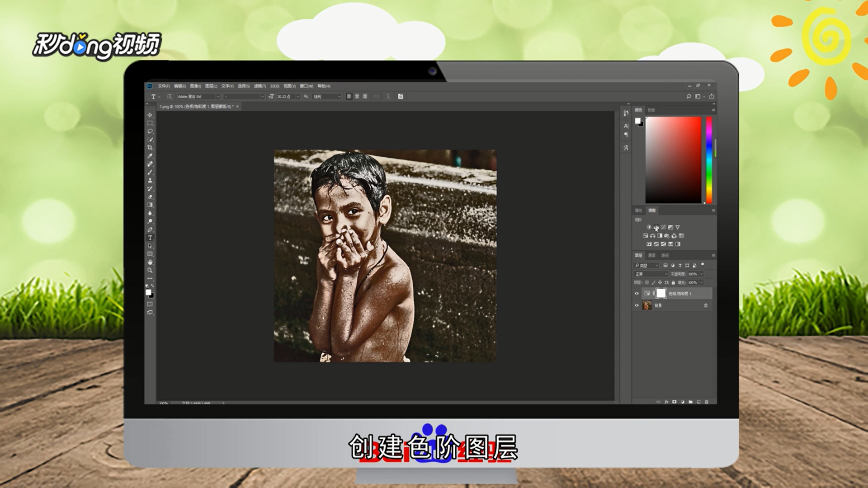Image resolution: width=868 pixels, height=488 pixels.
Task: Toggle visibility of the 背景 layer
Action: (637, 305)
